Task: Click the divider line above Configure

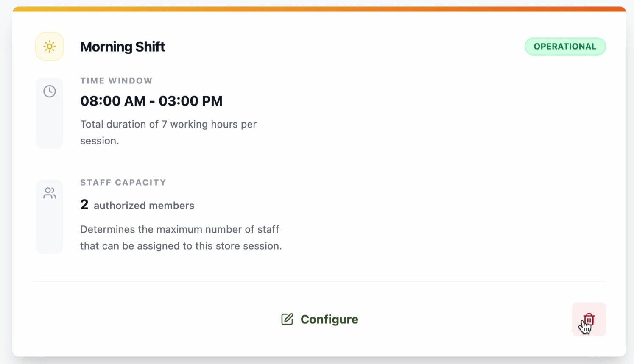Action: [x=319, y=282]
